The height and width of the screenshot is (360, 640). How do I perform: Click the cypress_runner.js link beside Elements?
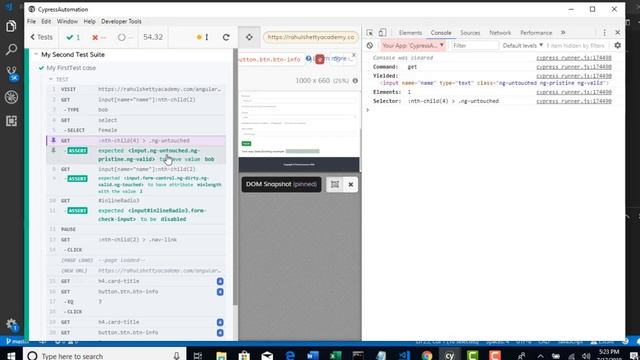[x=574, y=92]
